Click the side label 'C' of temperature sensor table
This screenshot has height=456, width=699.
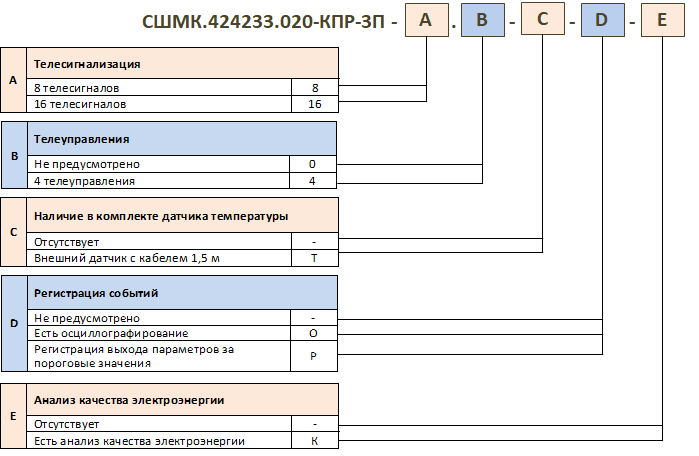(13, 232)
